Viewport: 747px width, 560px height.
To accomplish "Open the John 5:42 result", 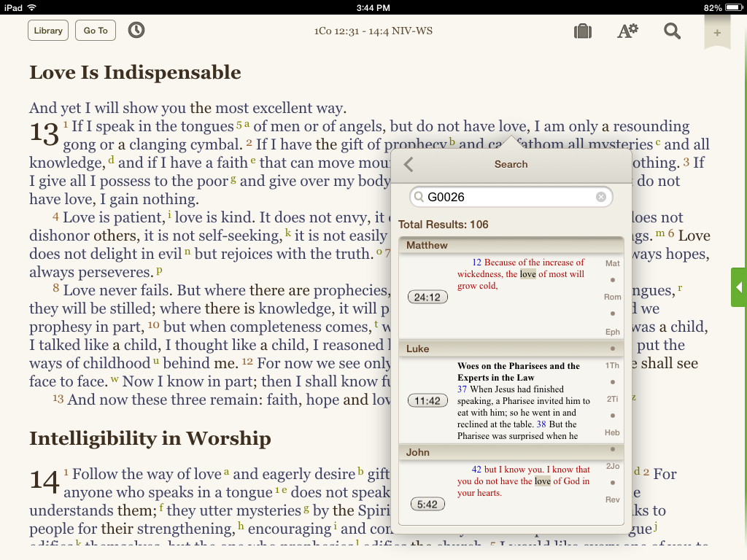I will tap(427, 505).
